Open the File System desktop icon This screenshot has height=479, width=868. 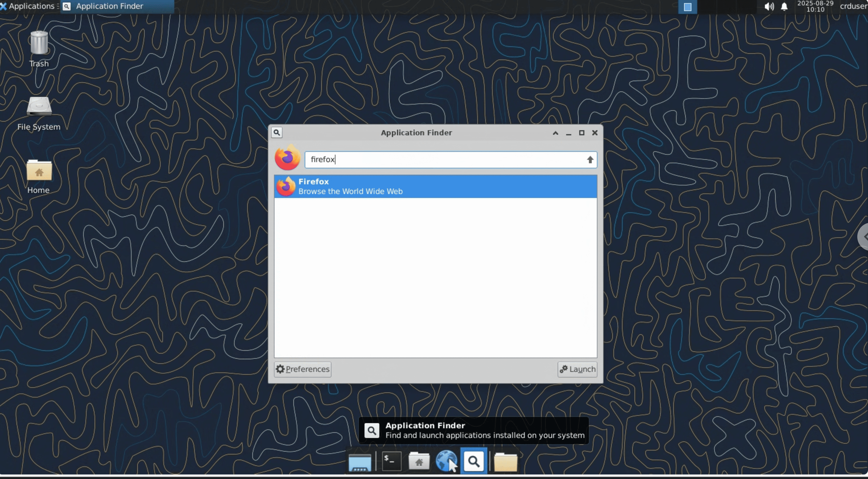coord(39,106)
